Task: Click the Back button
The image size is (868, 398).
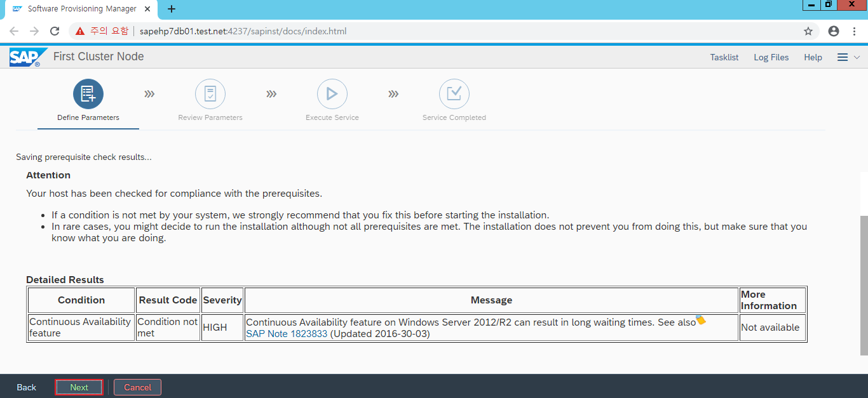Action: tap(27, 387)
